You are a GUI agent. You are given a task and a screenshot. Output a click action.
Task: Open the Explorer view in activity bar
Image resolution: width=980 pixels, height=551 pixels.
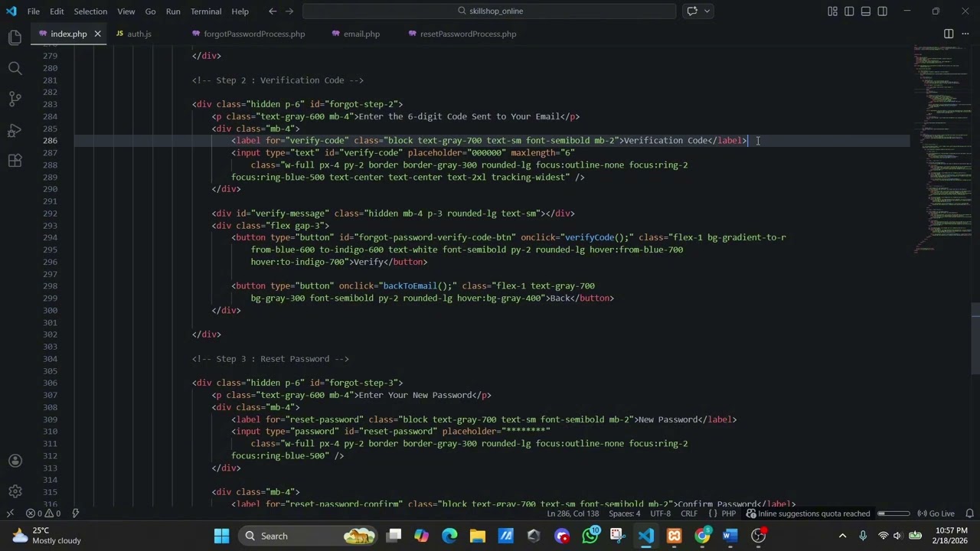point(15,37)
